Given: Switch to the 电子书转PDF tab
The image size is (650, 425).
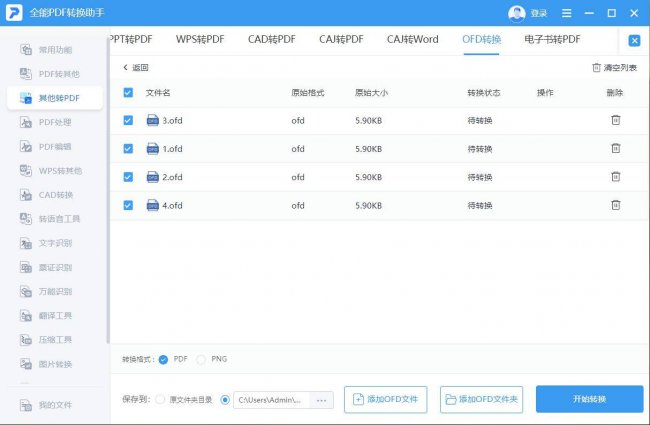Looking at the screenshot, I should 552,39.
